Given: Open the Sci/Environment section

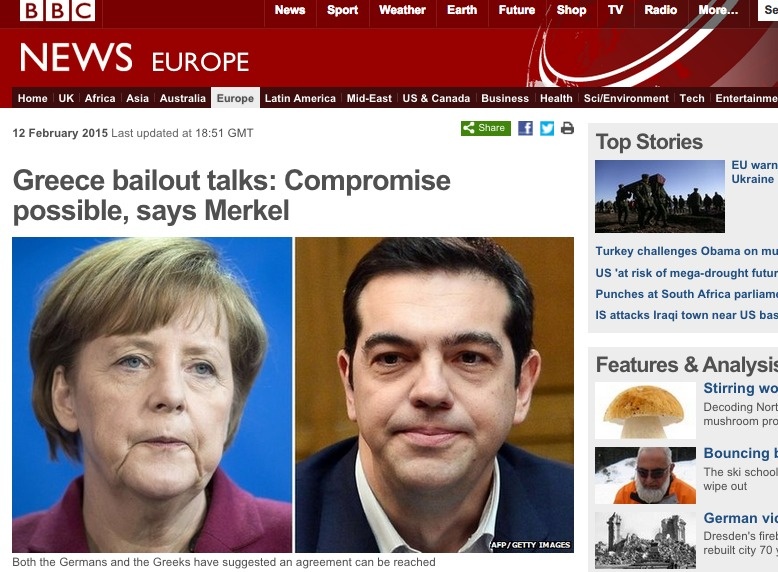Looking at the screenshot, I should [x=626, y=98].
